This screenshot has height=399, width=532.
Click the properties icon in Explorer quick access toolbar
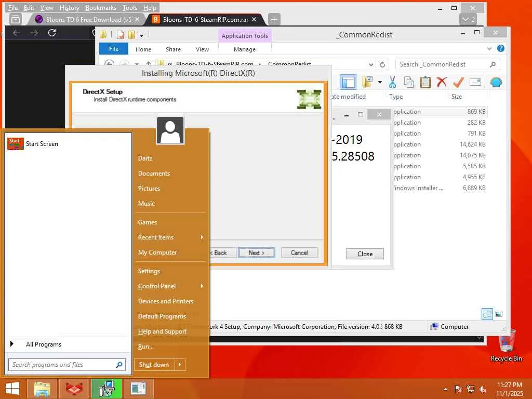click(121, 35)
